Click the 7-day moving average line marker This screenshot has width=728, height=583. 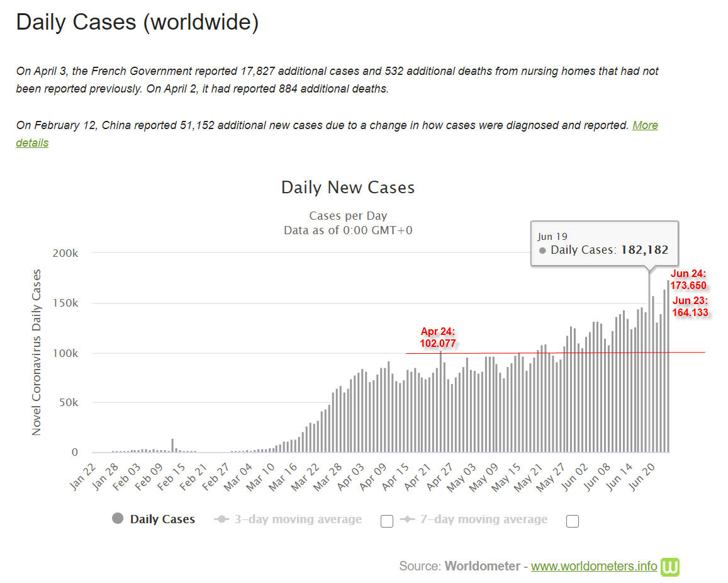[x=407, y=519]
